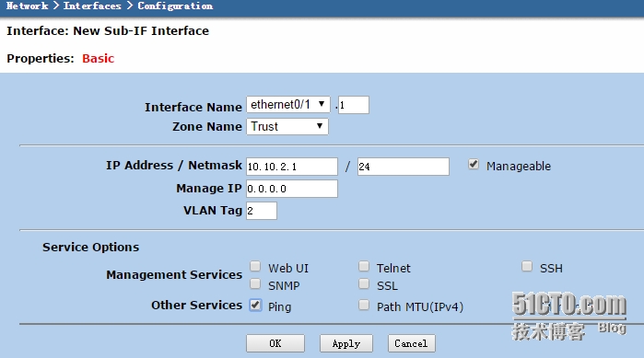Click Interfaces in the breadcrumb
The height and width of the screenshot is (358, 644).
92,6
